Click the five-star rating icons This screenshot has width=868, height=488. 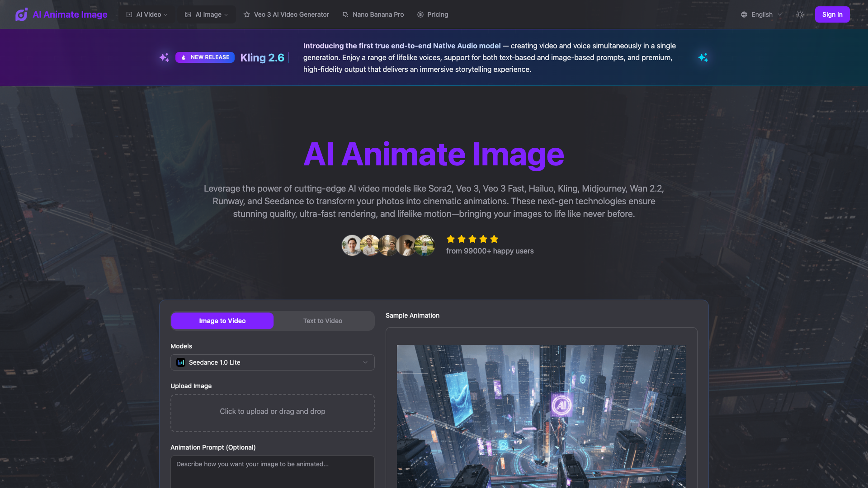point(472,239)
